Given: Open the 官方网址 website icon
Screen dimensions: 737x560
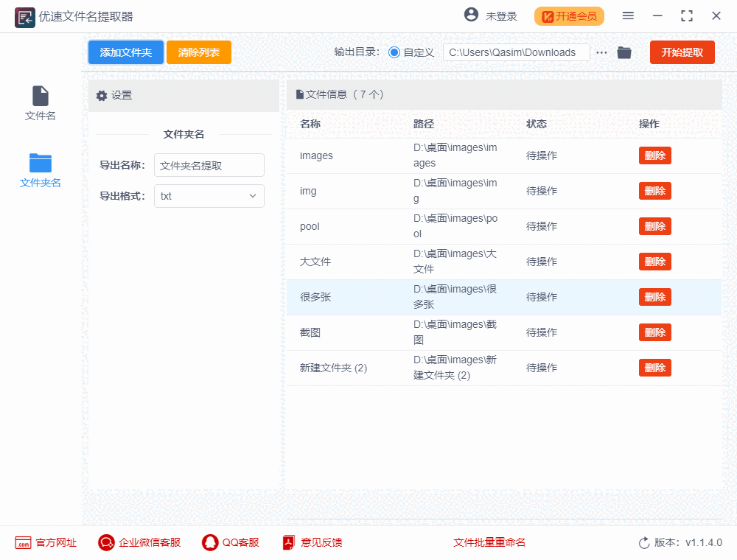Looking at the screenshot, I should [24, 542].
